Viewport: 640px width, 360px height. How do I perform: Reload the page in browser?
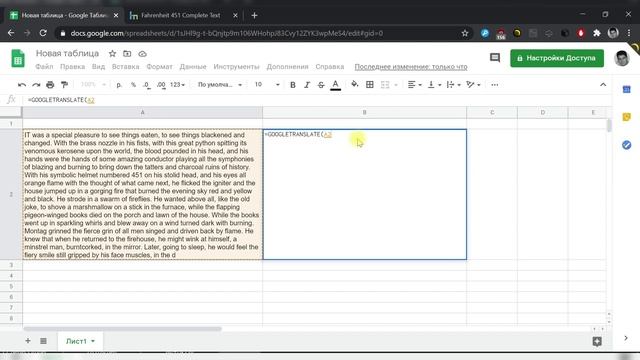pos(43,33)
